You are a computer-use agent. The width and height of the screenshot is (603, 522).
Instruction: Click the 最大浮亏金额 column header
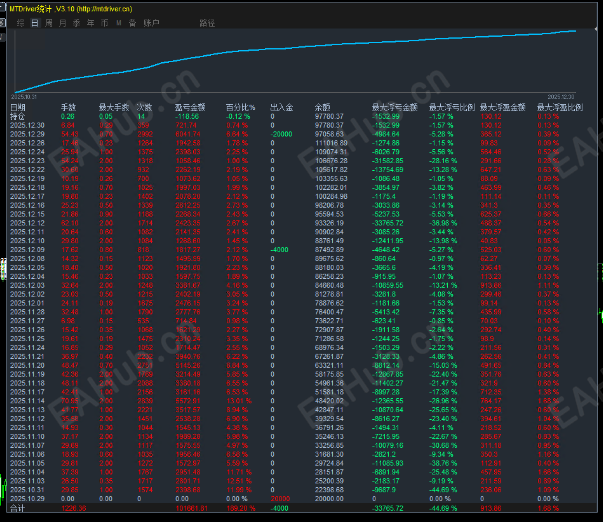(x=395, y=107)
